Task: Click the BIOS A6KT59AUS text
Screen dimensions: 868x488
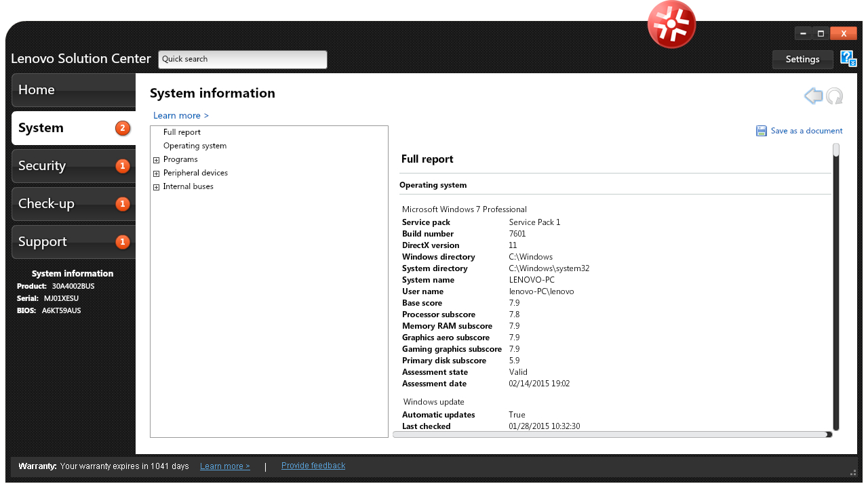Action: click(x=49, y=310)
